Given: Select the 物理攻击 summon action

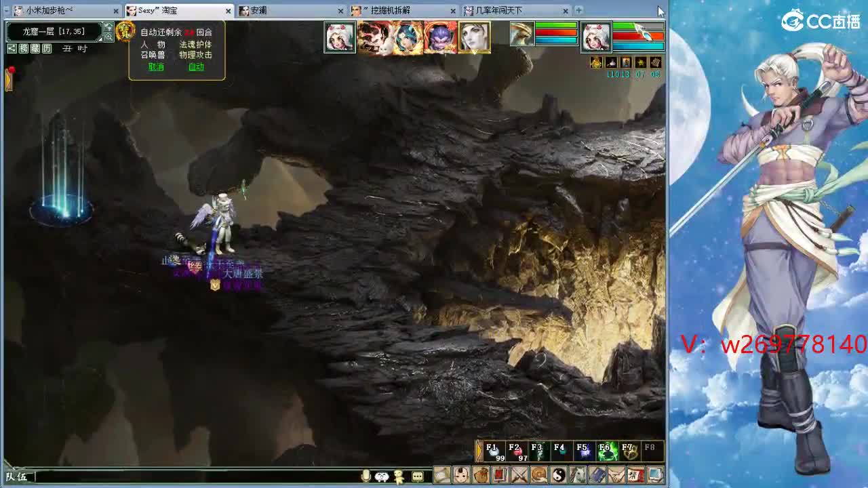Looking at the screenshot, I should [196, 55].
